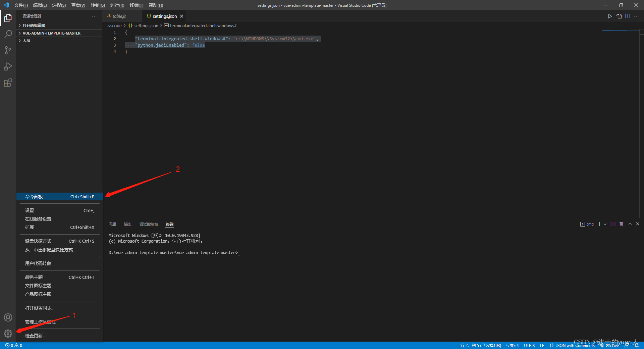644x349 pixels.
Task: Close the settings.json tab
Action: coord(181,16)
